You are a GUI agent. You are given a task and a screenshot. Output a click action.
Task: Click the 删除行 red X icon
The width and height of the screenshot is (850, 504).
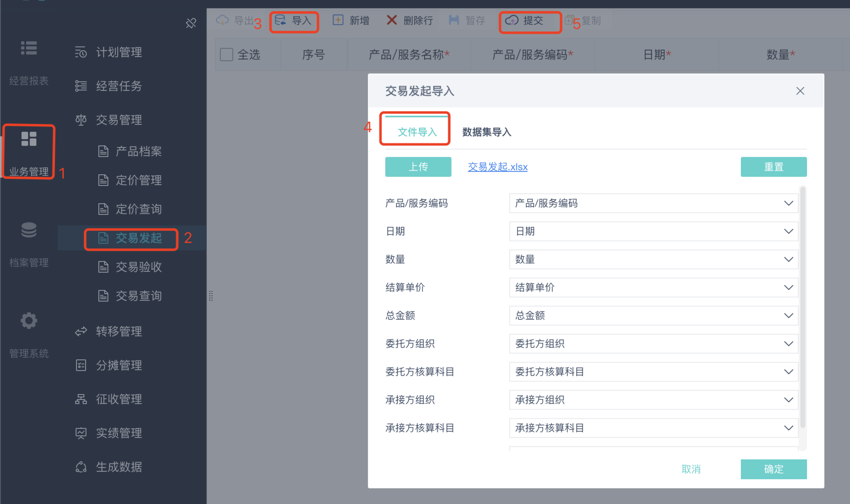point(391,20)
